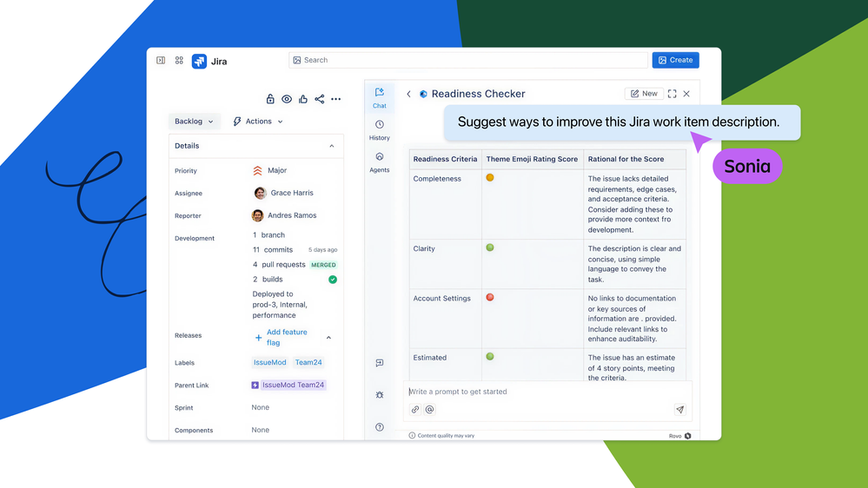This screenshot has height=488, width=868.
Task: Click assignee Grace Harris
Action: click(292, 193)
